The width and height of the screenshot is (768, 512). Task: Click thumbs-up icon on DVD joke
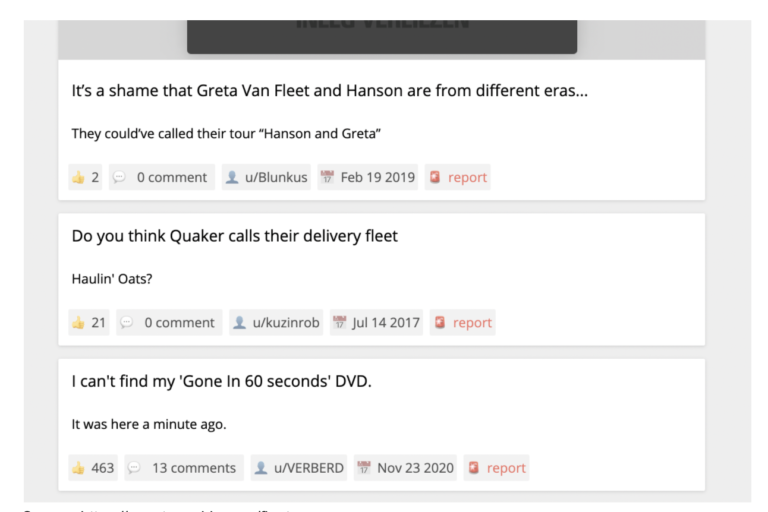point(78,468)
